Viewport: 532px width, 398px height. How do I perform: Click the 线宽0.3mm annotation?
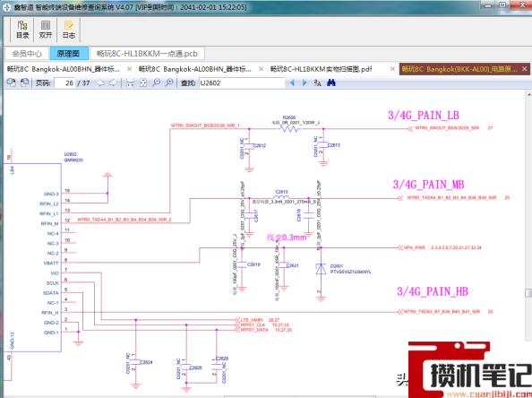(287, 238)
